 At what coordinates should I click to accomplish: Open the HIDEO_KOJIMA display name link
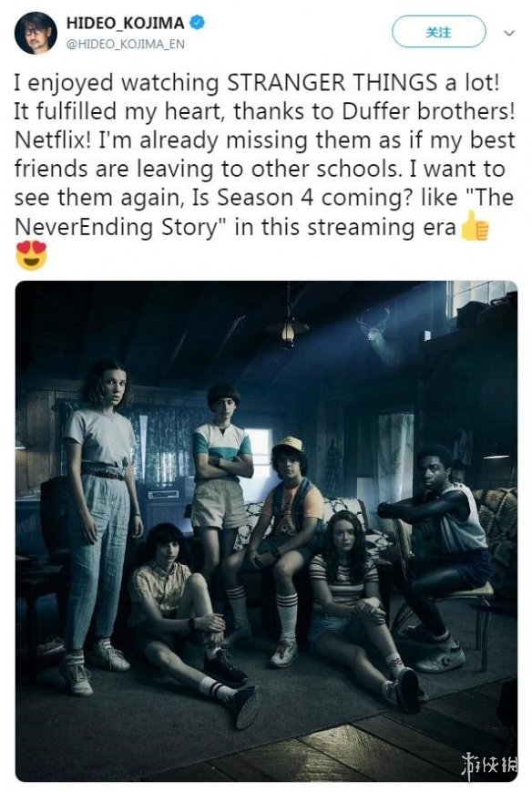coord(126,23)
